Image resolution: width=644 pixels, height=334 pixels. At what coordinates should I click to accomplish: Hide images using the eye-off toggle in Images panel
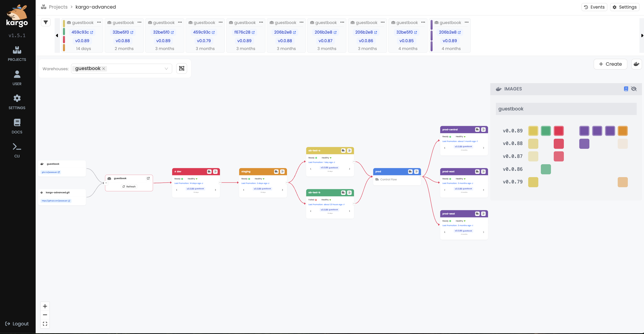(634, 89)
